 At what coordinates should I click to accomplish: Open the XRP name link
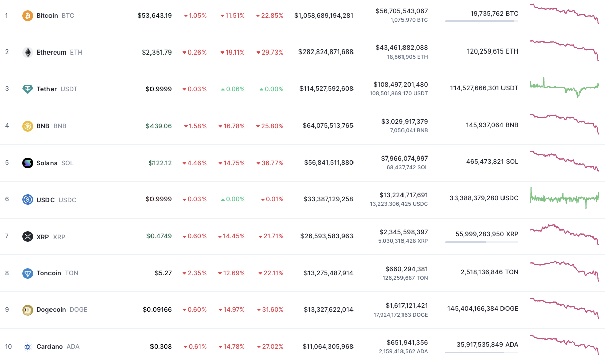[x=51, y=237]
